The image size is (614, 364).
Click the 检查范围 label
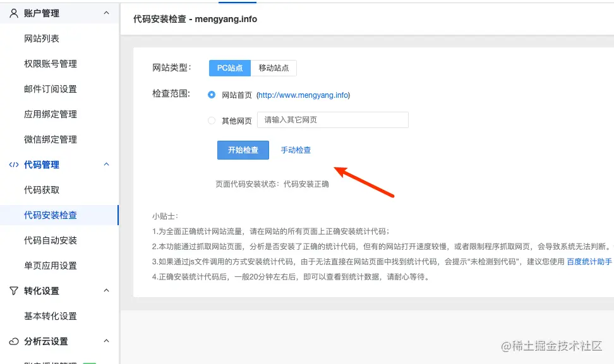point(172,94)
